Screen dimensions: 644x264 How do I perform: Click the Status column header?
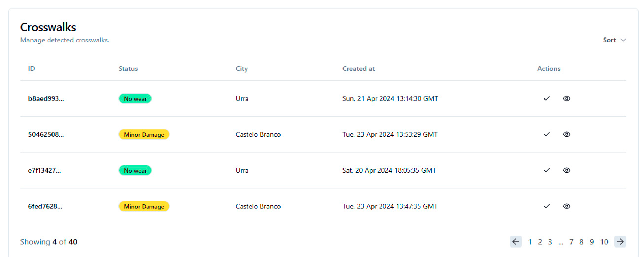click(x=128, y=69)
